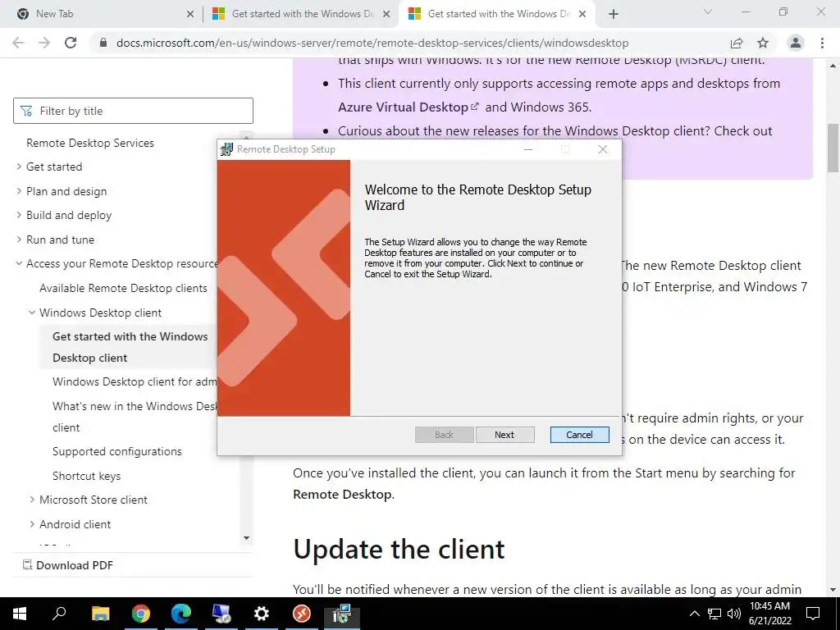Screen dimensions: 840x630
Task: Click the Filter by title field
Action: pos(133,111)
